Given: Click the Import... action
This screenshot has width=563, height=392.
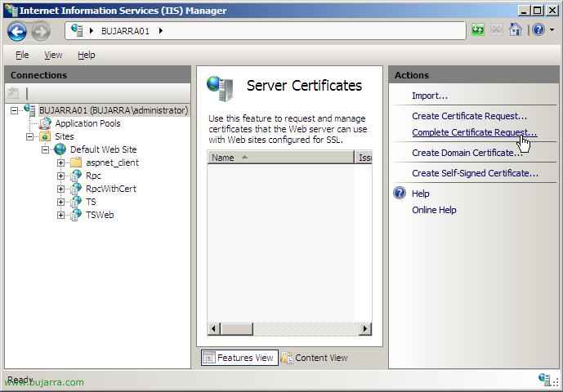Looking at the screenshot, I should click(x=430, y=96).
